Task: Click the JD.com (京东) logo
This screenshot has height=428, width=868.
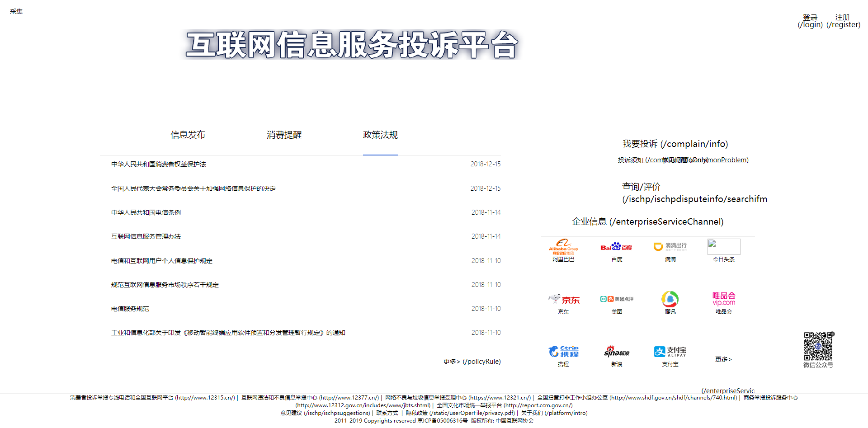Action: [564, 299]
